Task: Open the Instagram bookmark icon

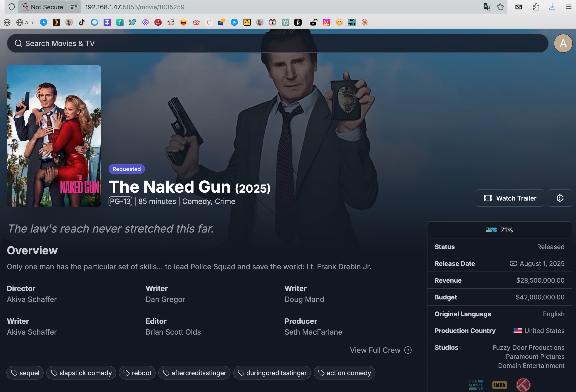Action: click(326, 22)
